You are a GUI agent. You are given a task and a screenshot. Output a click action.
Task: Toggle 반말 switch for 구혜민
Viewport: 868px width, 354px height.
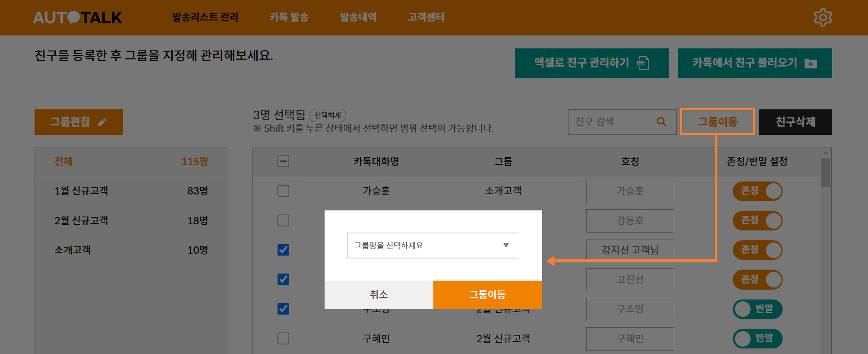tap(758, 338)
